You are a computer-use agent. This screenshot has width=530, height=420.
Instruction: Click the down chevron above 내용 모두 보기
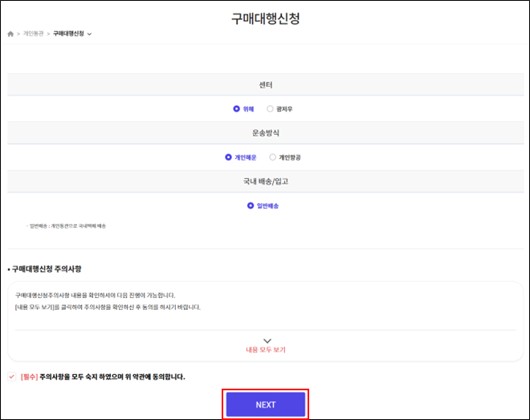(266, 341)
